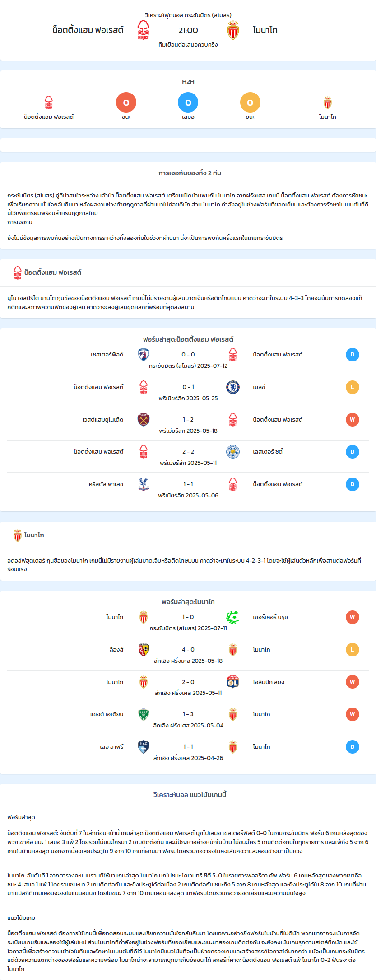Click the Monaco crest in header
The image size is (376, 980).
tap(233, 30)
